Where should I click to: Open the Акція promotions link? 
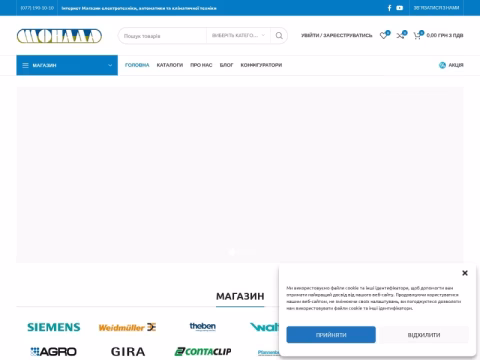click(456, 65)
